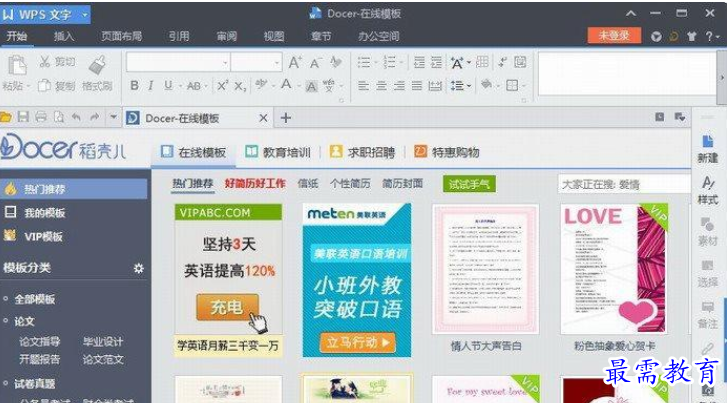Viewport: 727px width, 403px height.
Task: Open the 论文范文 link
Action: coord(103,359)
